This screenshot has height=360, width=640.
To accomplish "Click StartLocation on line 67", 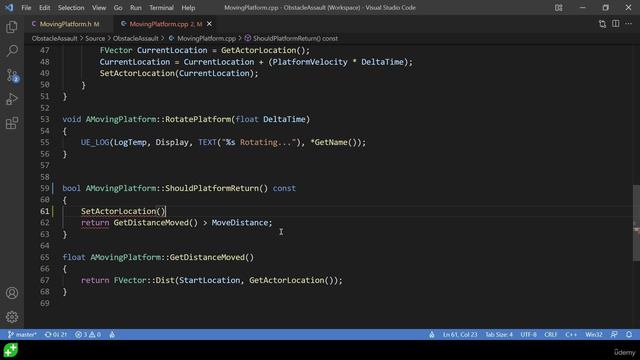I will click(210, 280).
